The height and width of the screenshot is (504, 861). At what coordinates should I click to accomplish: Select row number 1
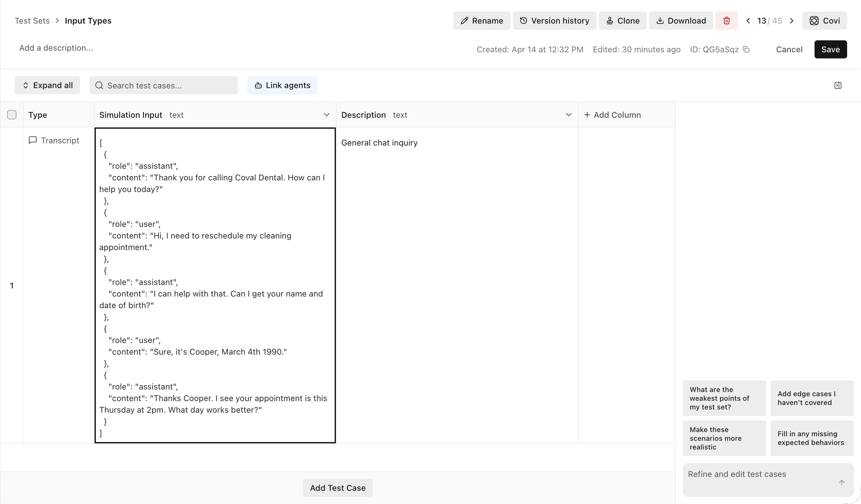coord(12,286)
